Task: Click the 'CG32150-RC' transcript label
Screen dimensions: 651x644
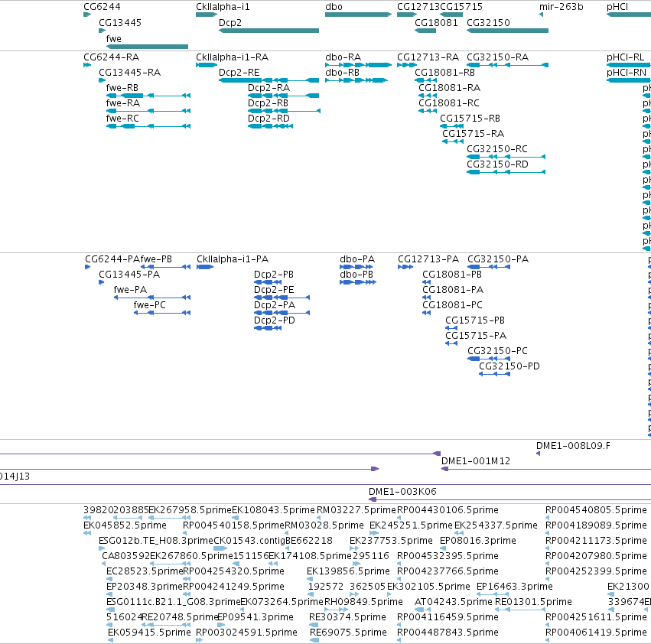Action: (x=497, y=149)
